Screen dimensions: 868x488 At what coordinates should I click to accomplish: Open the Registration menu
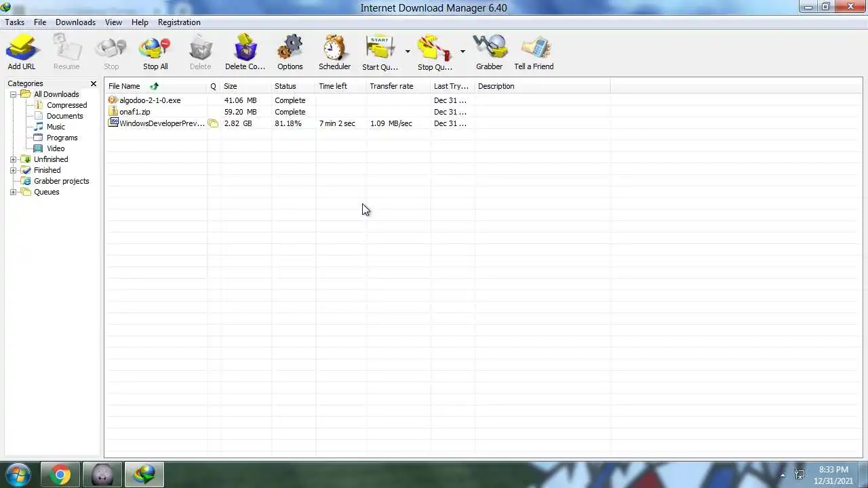179,22
